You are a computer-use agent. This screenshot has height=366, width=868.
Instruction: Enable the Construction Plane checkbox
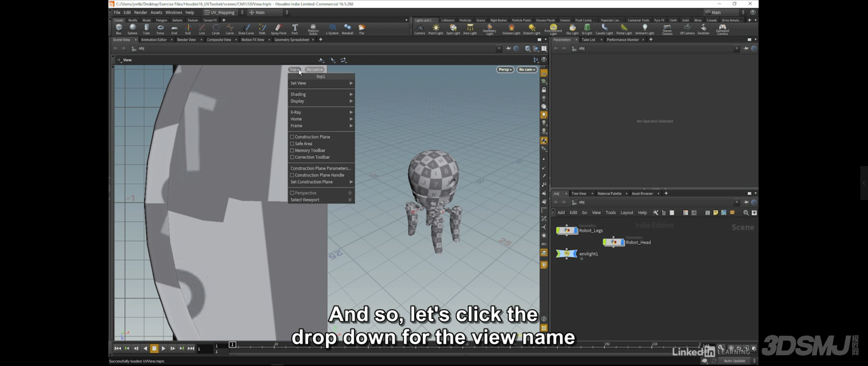click(x=292, y=137)
